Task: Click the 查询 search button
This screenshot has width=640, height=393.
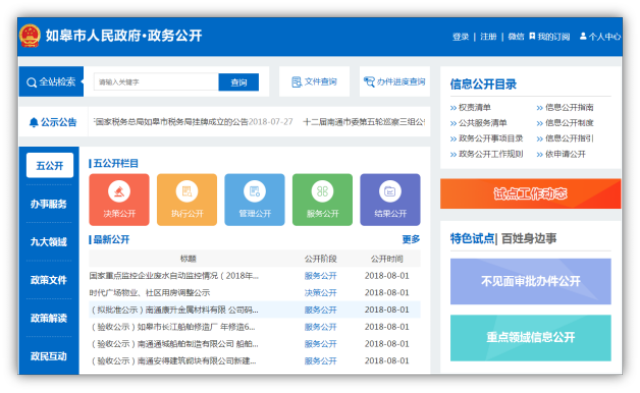Action: pyautogui.click(x=239, y=82)
